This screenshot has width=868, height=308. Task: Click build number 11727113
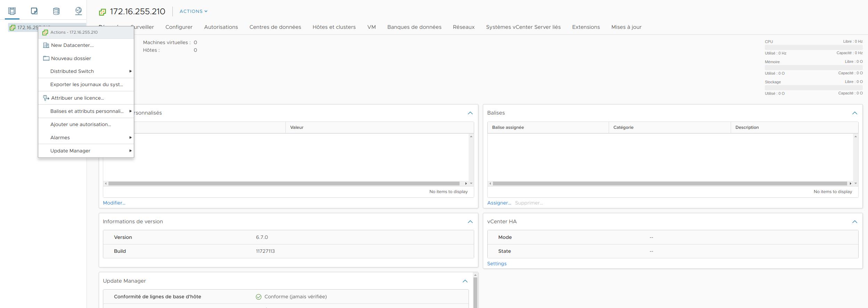pos(265,251)
